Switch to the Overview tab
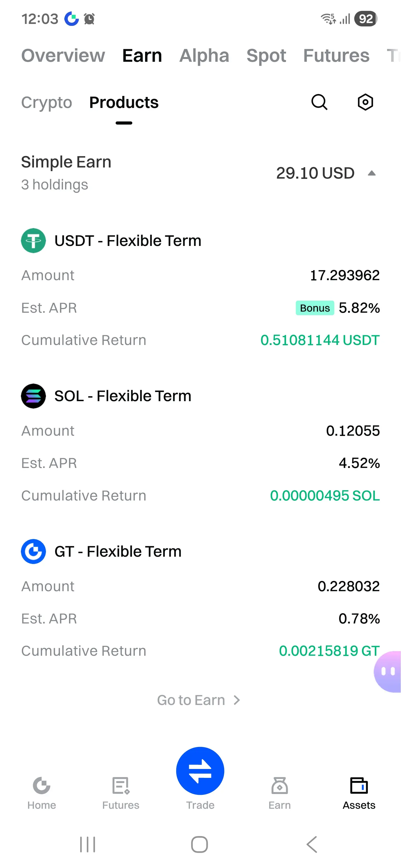 pos(63,55)
